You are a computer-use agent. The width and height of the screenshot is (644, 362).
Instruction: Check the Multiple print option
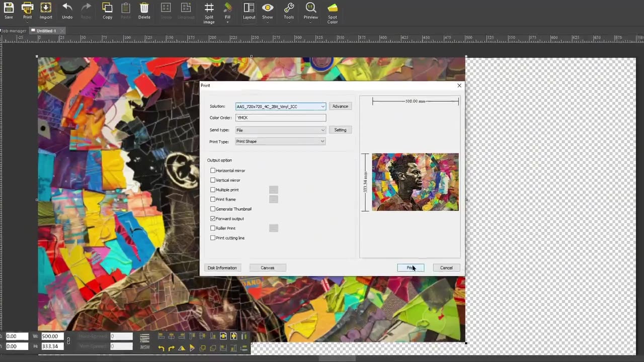213,190
